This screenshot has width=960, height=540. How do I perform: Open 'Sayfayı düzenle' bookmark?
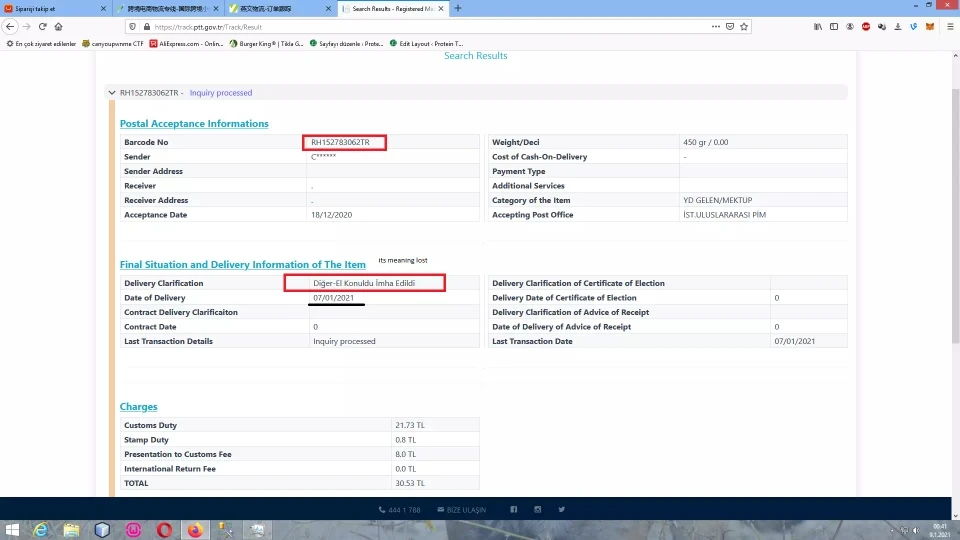346,43
